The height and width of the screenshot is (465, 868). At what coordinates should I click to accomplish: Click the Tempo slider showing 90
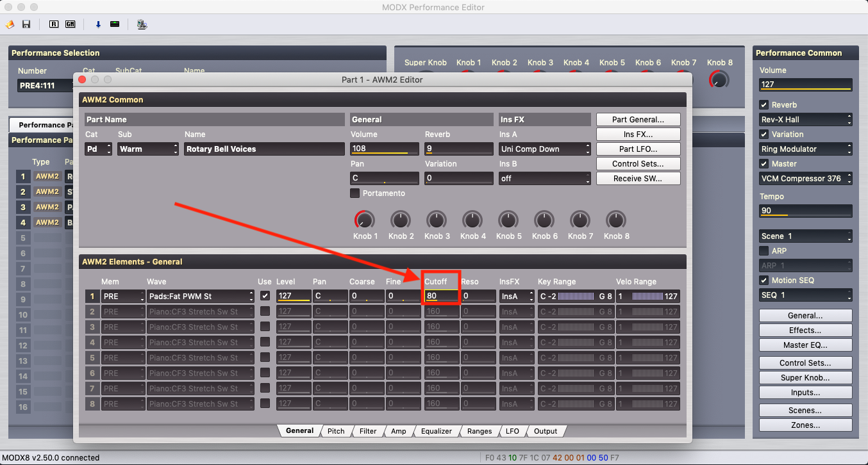[x=806, y=211]
